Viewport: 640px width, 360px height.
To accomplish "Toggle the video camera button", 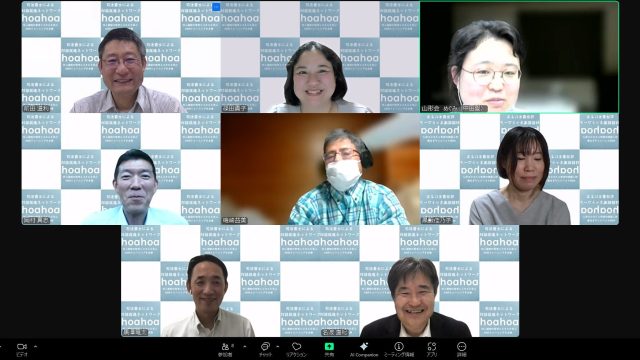I will pyautogui.click(x=22, y=349).
